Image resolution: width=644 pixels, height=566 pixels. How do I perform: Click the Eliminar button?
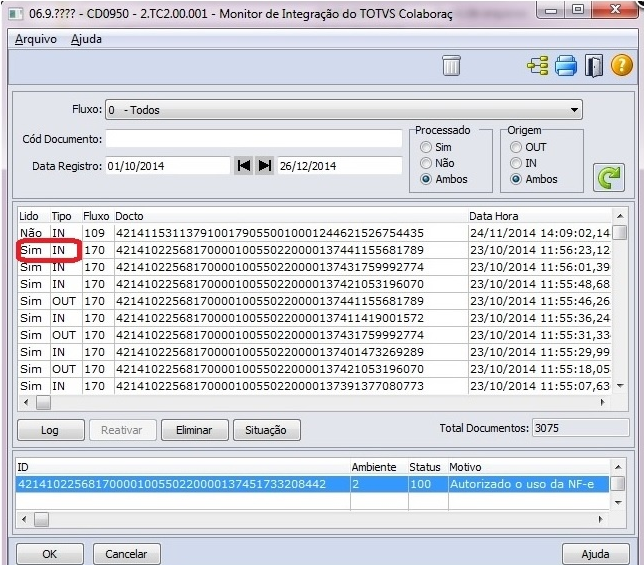[195, 430]
